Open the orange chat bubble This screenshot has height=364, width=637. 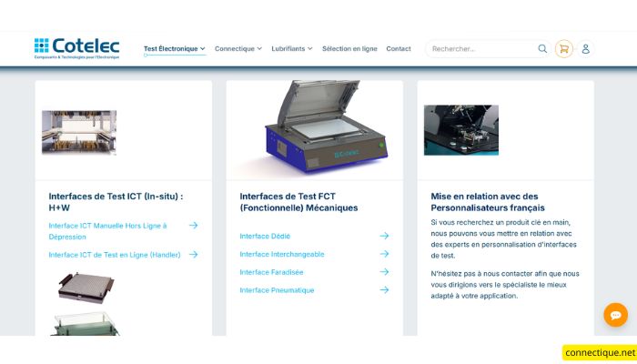click(615, 315)
